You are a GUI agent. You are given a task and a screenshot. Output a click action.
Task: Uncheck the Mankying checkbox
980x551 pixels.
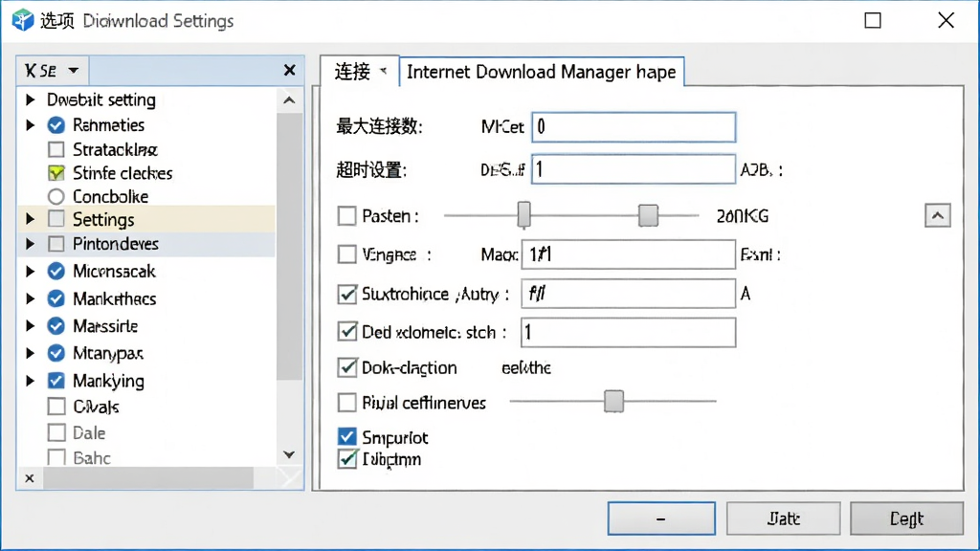(56, 381)
